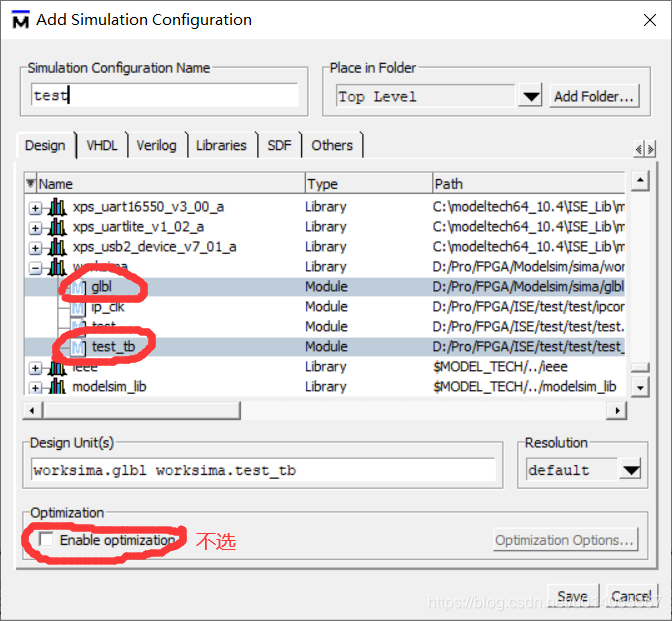Screen dimensions: 672x621
Task: Enable the optimization checkbox
Action: tap(46, 539)
